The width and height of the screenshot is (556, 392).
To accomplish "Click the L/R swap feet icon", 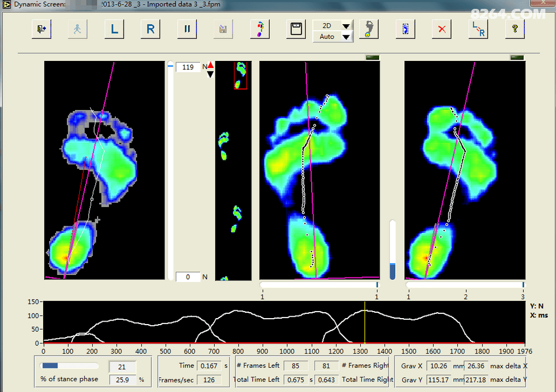I will pos(478,29).
